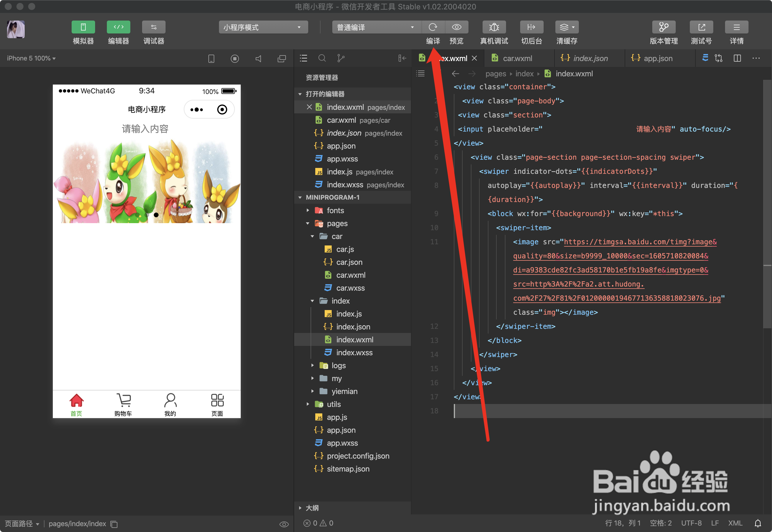The width and height of the screenshot is (772, 532).
Task: Open version management
Action: point(664,27)
